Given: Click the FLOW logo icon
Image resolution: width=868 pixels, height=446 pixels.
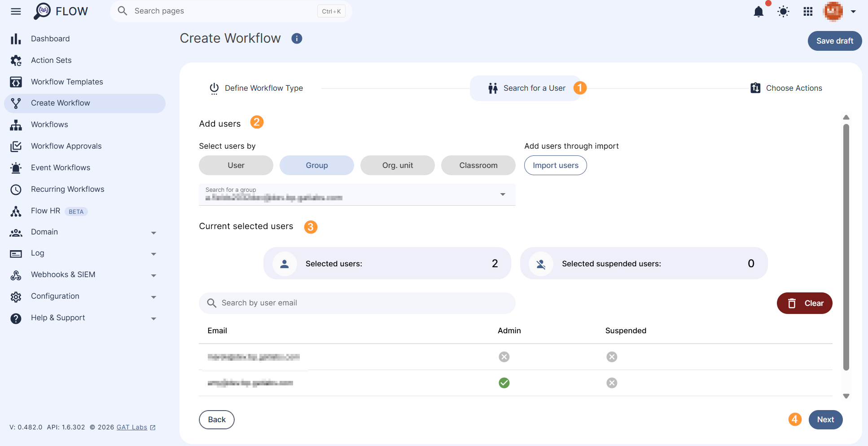Looking at the screenshot, I should click(42, 11).
